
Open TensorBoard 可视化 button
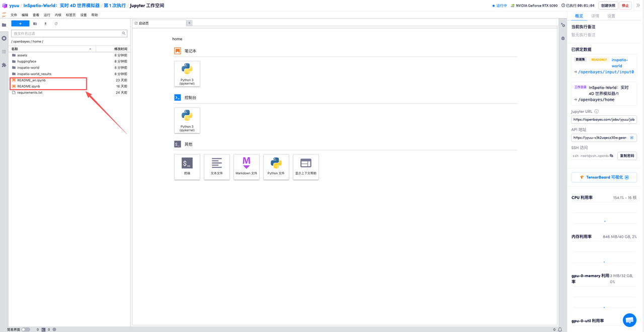(x=604, y=177)
